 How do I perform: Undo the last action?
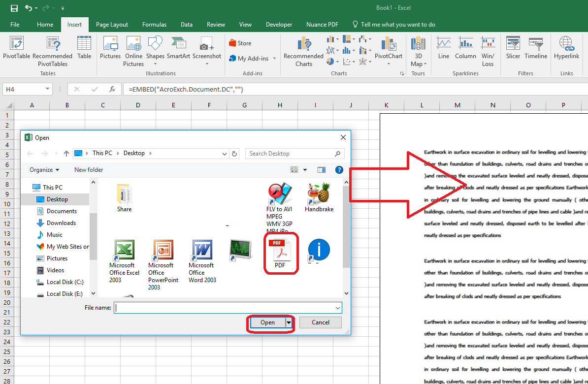[x=29, y=8]
